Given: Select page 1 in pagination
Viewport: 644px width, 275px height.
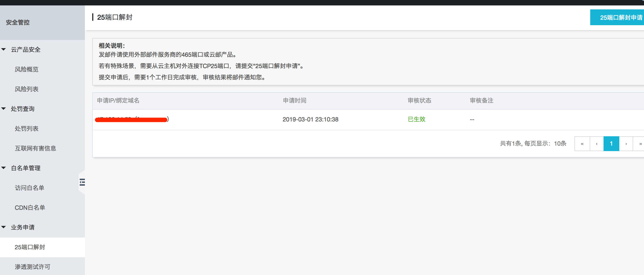Looking at the screenshot, I should tap(611, 144).
